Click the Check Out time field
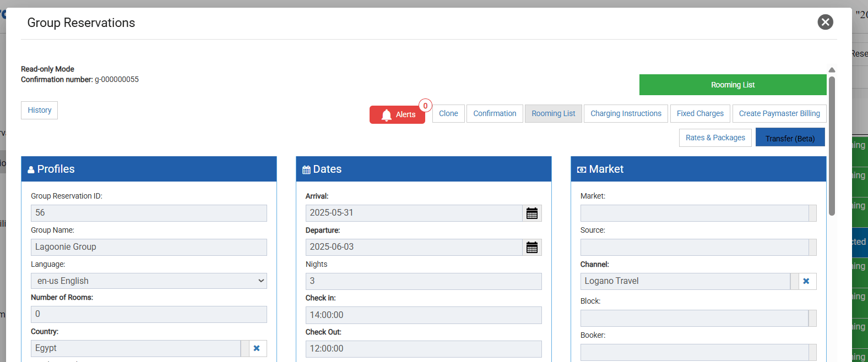 tap(424, 349)
